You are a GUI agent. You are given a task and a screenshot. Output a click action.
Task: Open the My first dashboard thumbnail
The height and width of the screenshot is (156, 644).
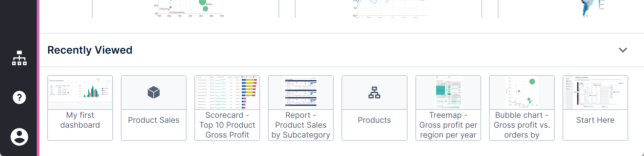(80, 92)
